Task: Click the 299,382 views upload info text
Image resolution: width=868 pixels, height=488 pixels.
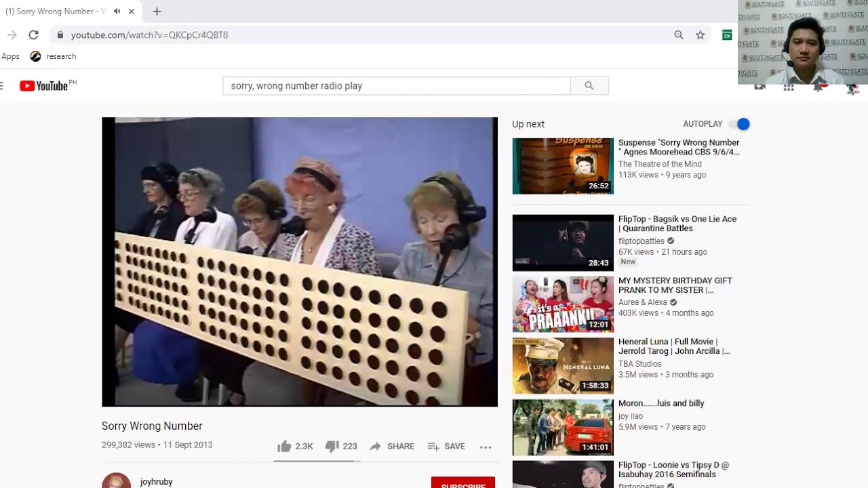Action: point(157,445)
